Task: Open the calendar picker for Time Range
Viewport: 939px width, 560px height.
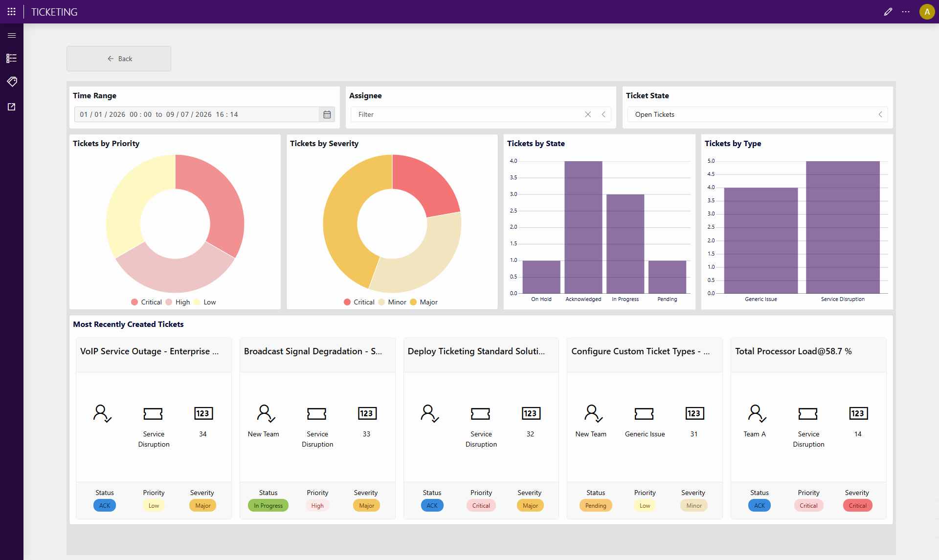Action: (x=327, y=114)
